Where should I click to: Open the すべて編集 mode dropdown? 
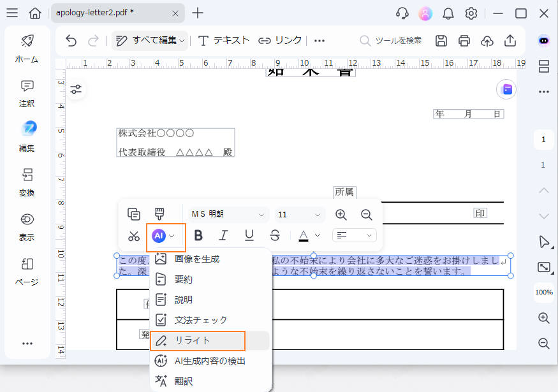tap(150, 40)
